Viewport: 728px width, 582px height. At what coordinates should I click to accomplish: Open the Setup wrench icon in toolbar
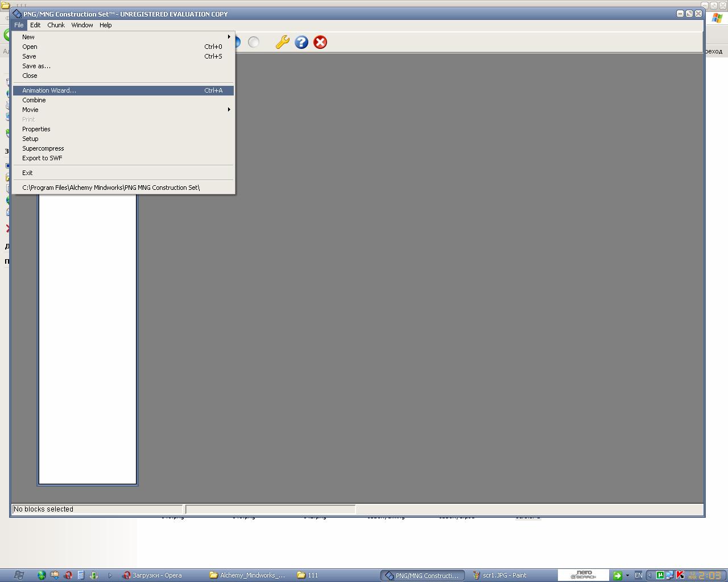click(282, 42)
